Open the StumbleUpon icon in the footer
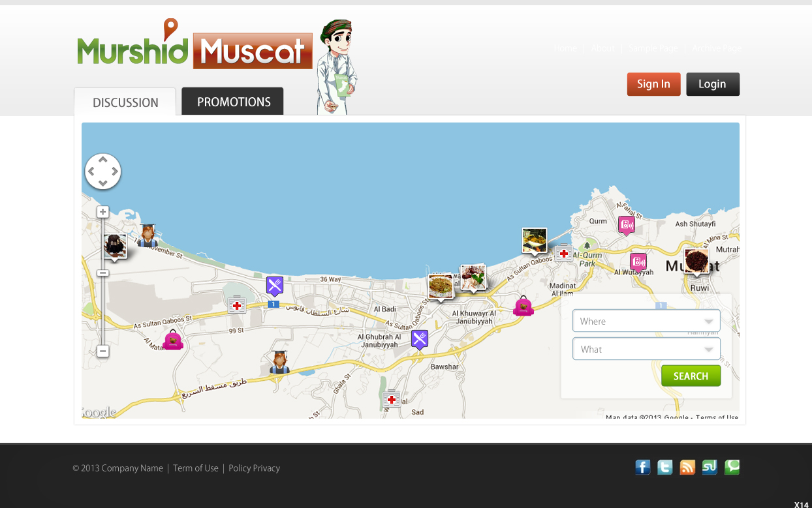The image size is (812, 508). [x=710, y=467]
